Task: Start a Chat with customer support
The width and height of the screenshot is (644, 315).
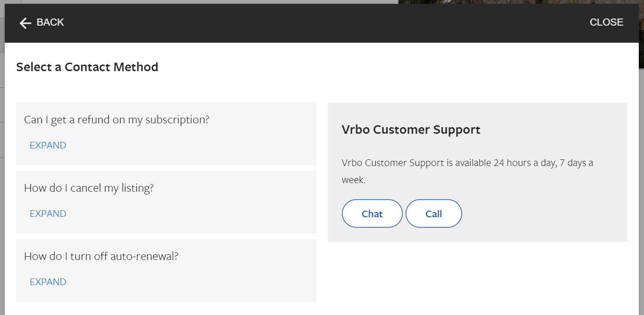Action: 372,214
